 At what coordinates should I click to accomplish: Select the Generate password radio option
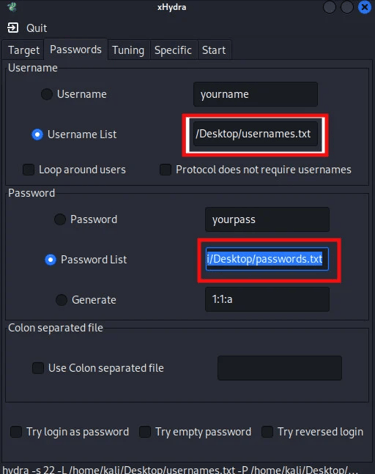tap(61, 300)
